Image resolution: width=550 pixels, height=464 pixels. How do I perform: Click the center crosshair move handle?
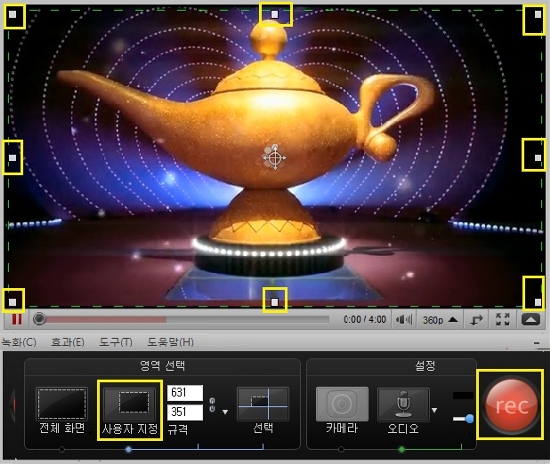point(274,157)
